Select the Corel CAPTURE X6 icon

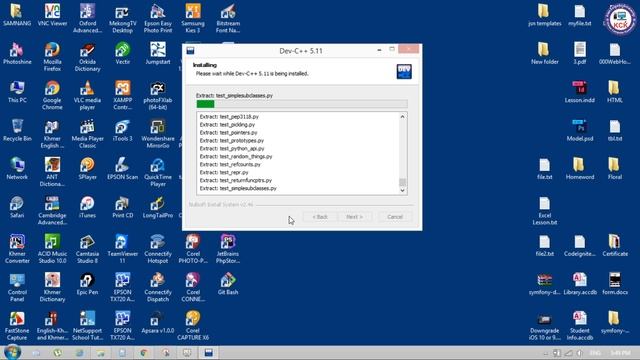(193, 325)
